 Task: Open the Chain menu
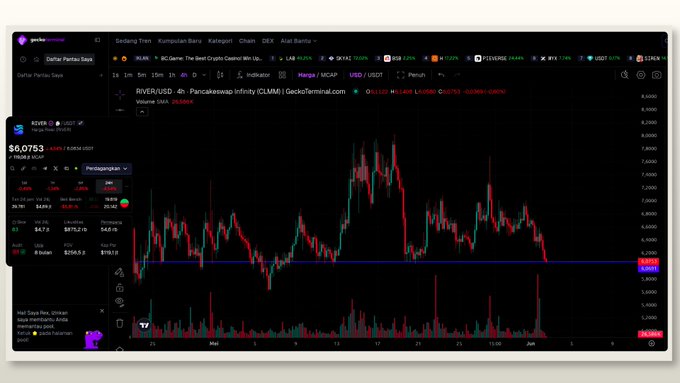(x=247, y=41)
